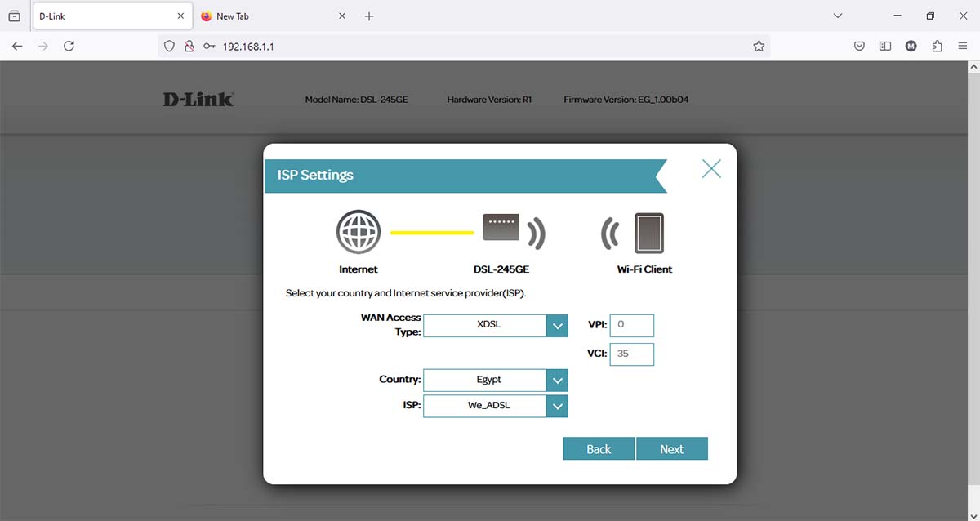The height and width of the screenshot is (521, 980).
Task: Minimize the browser window
Action: pyautogui.click(x=898, y=16)
